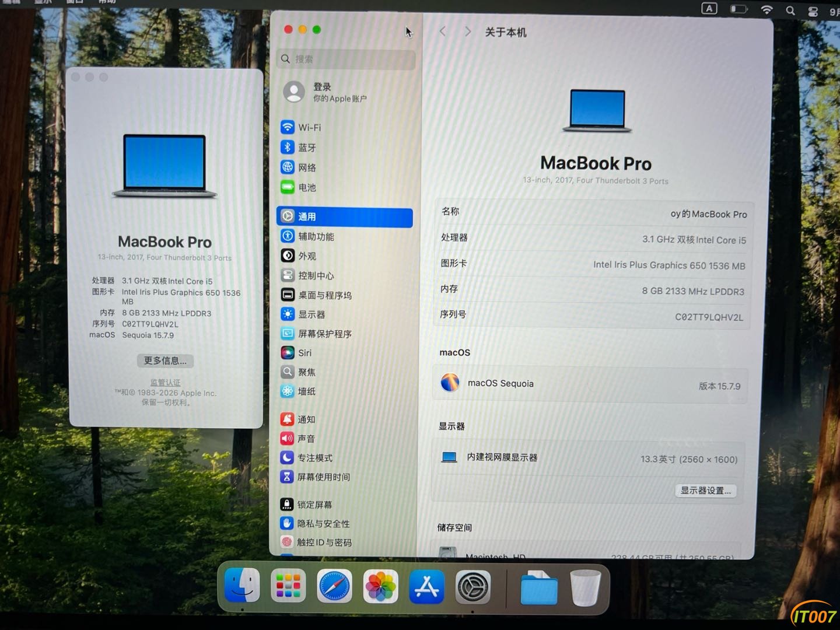Click More Info (更多信息...) button

click(166, 360)
